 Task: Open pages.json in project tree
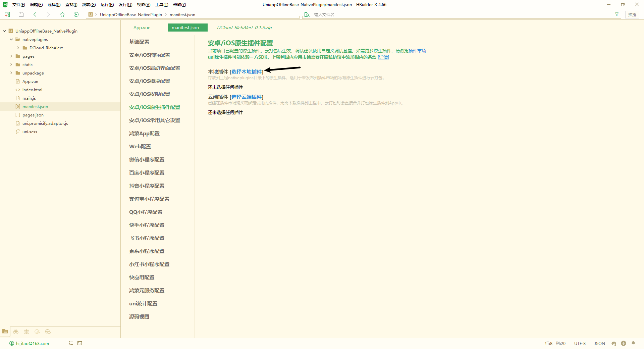click(33, 115)
